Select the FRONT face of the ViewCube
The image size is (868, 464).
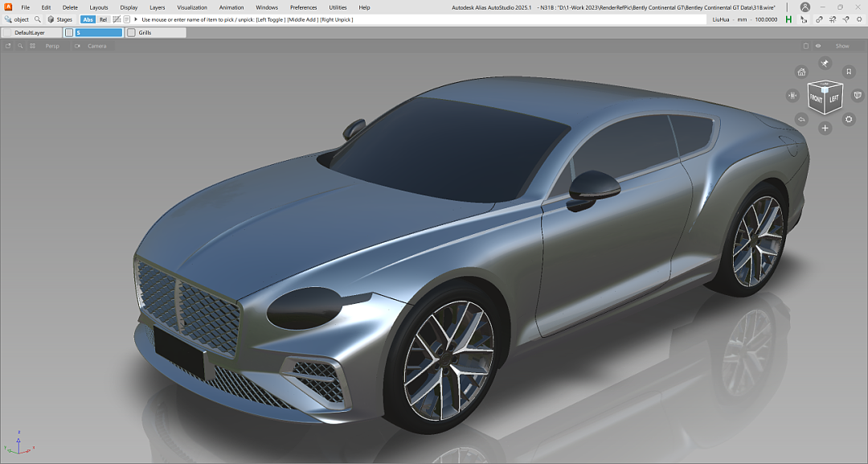[x=816, y=99]
